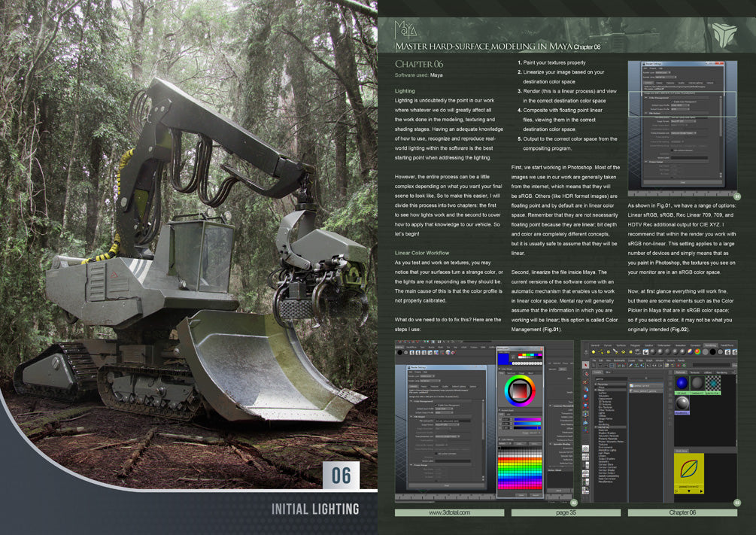
Task: Switch to the Quality tab in Render Settings
Action: tap(445, 386)
